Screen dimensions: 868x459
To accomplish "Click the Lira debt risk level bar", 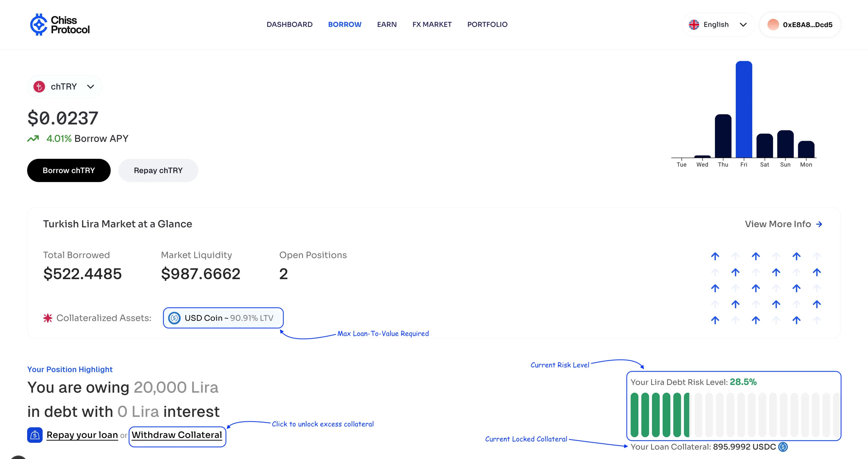I will click(x=733, y=414).
